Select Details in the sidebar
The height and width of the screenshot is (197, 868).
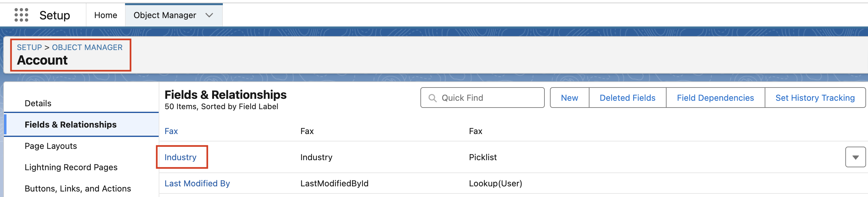point(38,103)
